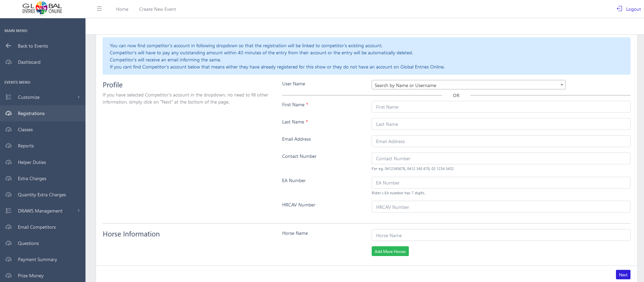Open the User Name search dropdown
Viewport: 644px width, 282px height.
pos(468,85)
